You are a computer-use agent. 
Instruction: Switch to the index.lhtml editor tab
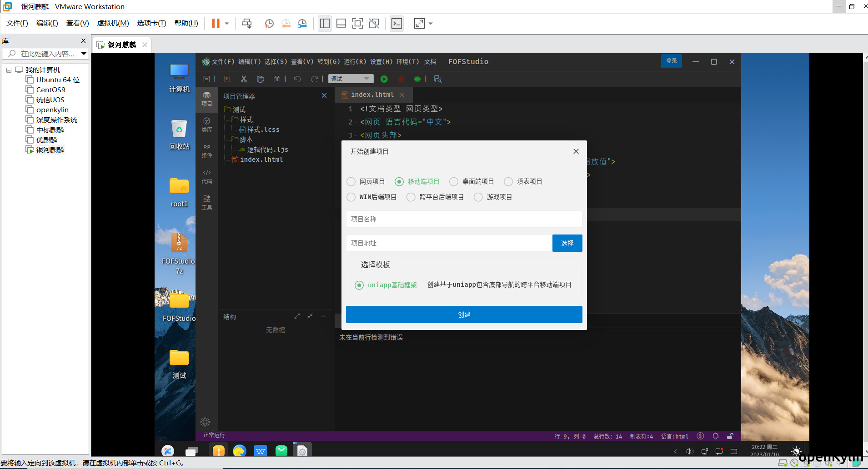click(x=372, y=95)
